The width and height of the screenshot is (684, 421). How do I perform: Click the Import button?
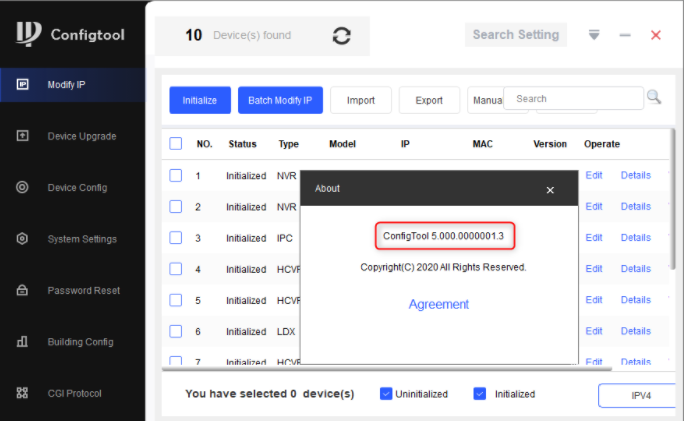coord(361,100)
